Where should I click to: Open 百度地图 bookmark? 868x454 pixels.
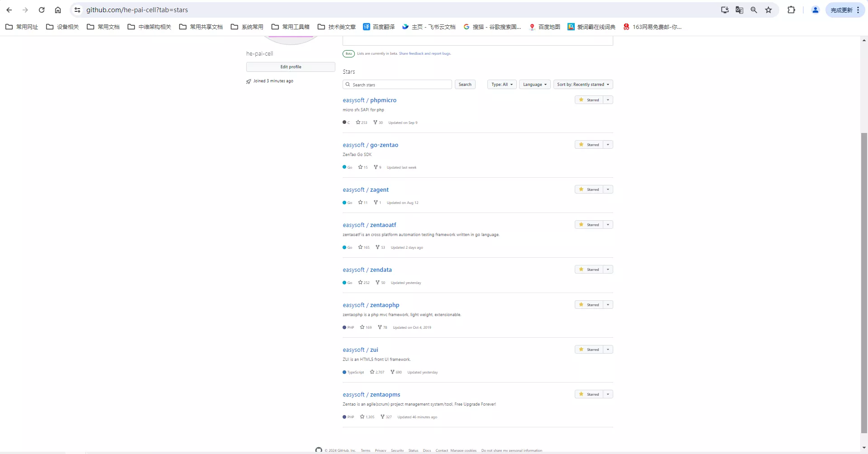(544, 27)
